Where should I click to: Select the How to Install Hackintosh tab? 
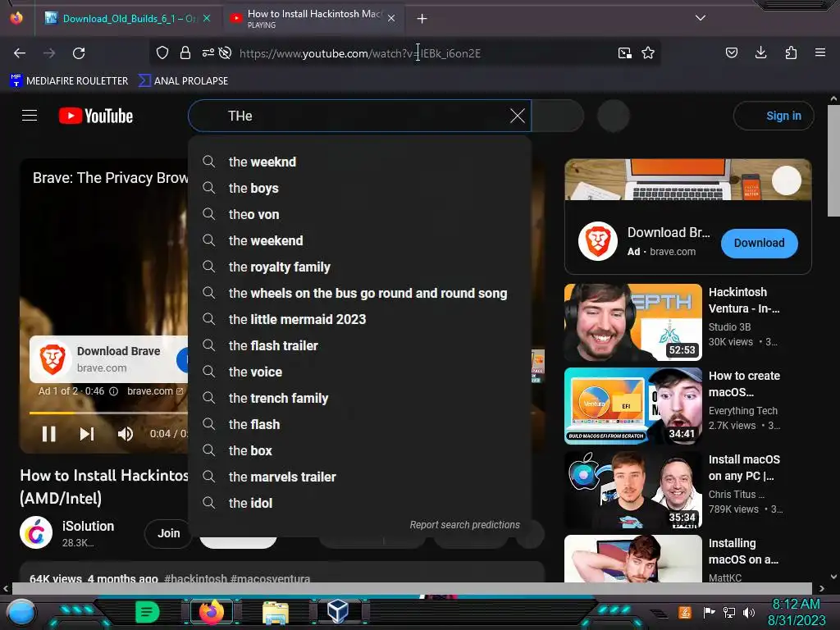click(313, 19)
